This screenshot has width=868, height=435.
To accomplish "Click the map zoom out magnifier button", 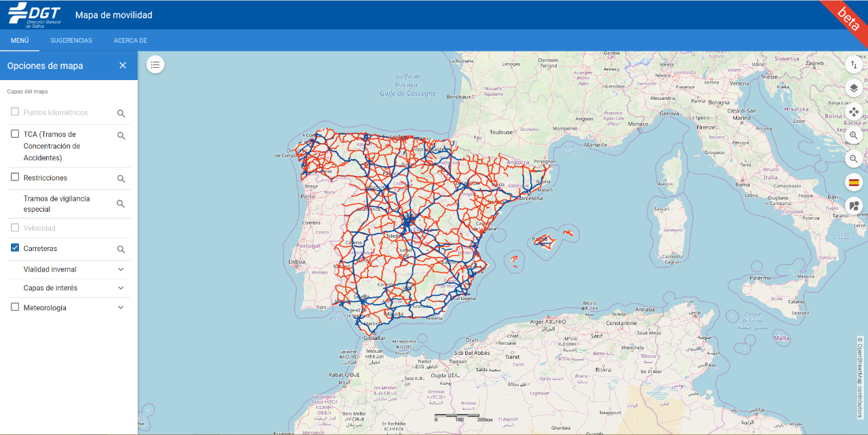I will [x=854, y=159].
